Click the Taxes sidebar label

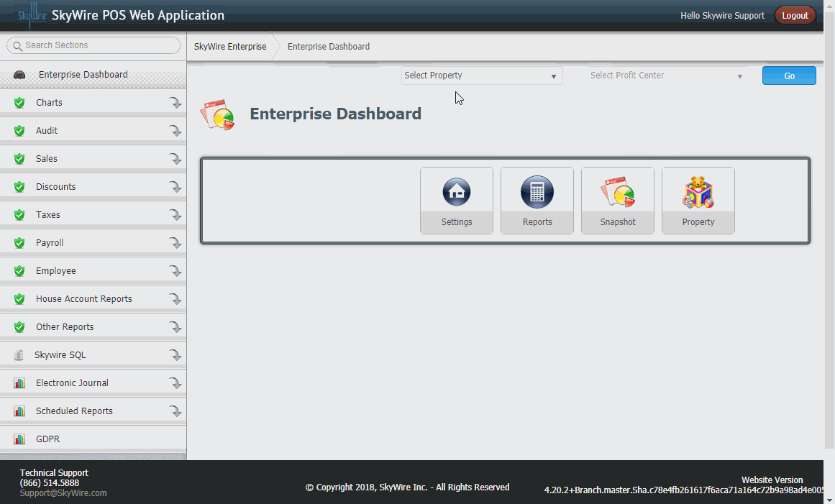click(48, 215)
